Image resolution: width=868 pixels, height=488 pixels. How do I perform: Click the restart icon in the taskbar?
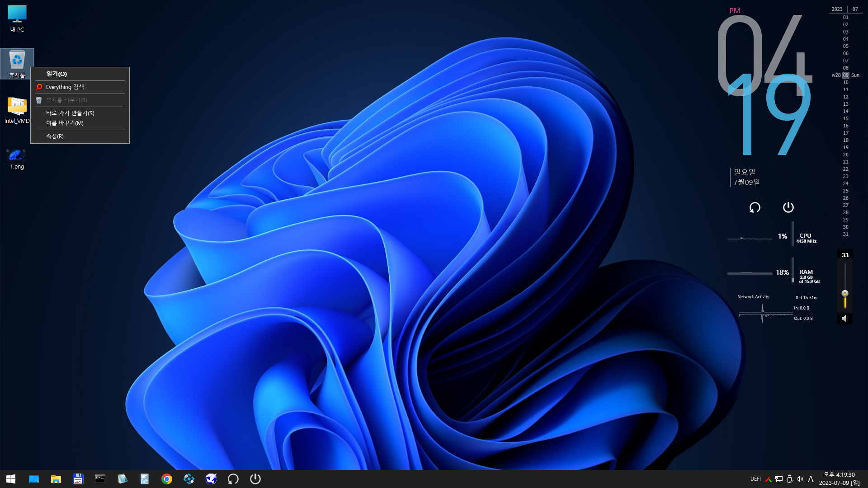(x=233, y=479)
